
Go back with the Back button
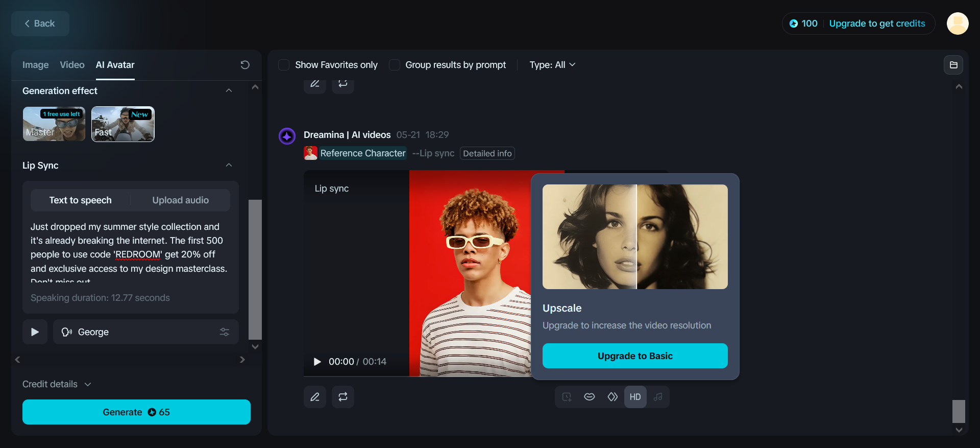[x=40, y=23]
